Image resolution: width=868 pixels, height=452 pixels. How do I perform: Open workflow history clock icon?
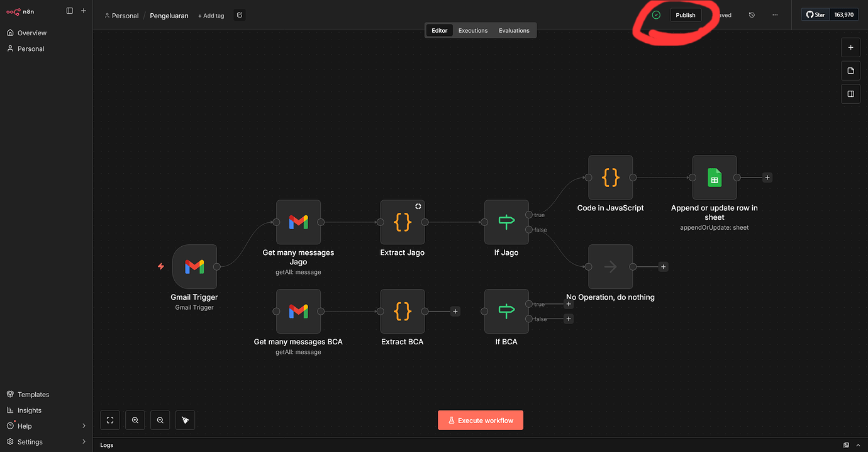[x=752, y=15]
